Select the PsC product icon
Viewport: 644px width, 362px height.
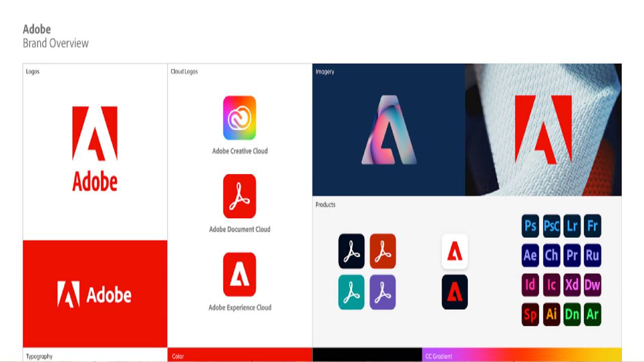point(551,226)
